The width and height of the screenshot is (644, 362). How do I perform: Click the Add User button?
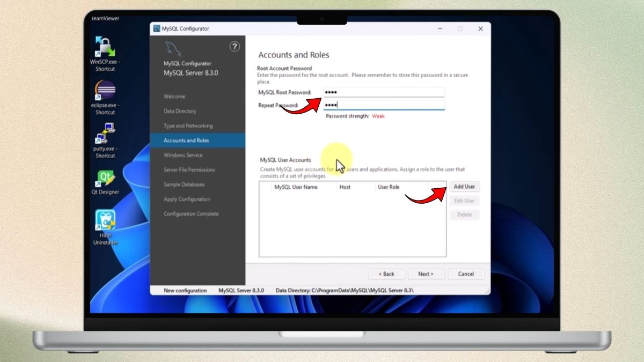464,187
